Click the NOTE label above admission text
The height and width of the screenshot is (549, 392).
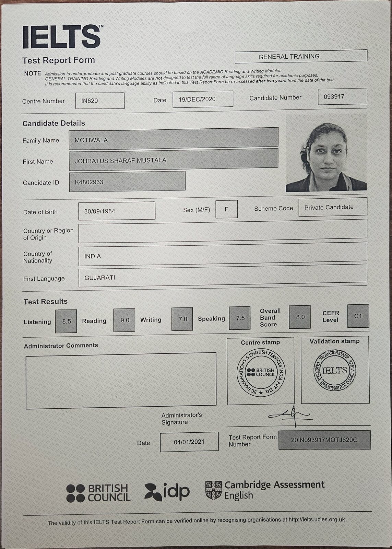(x=33, y=73)
